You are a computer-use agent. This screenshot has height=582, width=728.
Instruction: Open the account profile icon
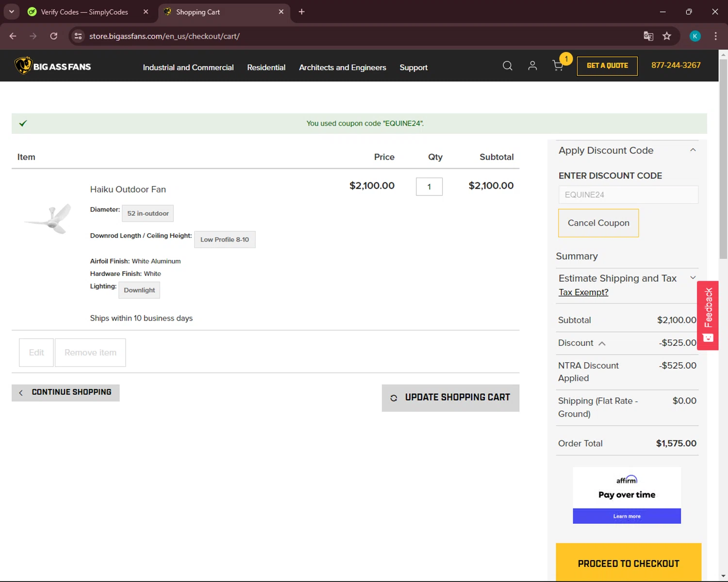coord(532,66)
